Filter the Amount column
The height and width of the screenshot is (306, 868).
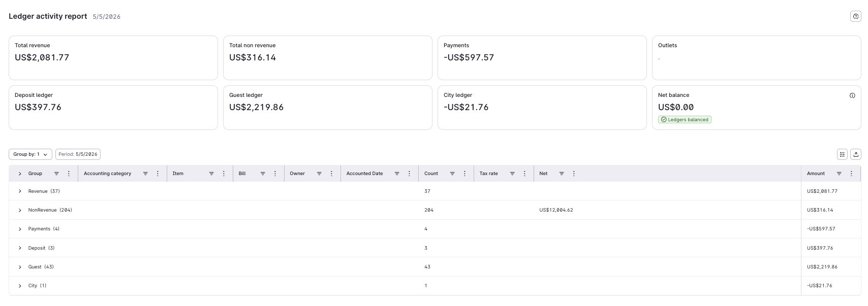tap(839, 174)
